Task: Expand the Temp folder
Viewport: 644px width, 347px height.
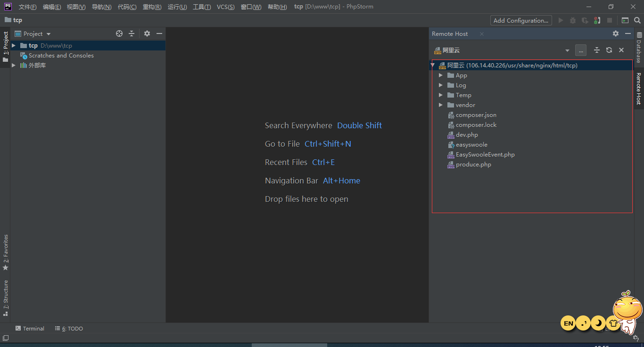Action: (x=441, y=95)
